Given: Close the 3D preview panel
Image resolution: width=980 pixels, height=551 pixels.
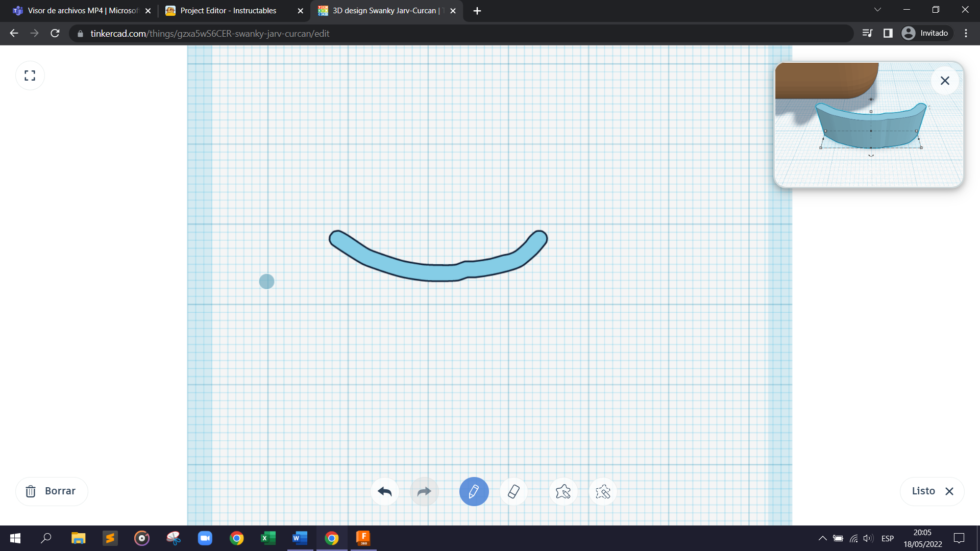Looking at the screenshot, I should 945,81.
